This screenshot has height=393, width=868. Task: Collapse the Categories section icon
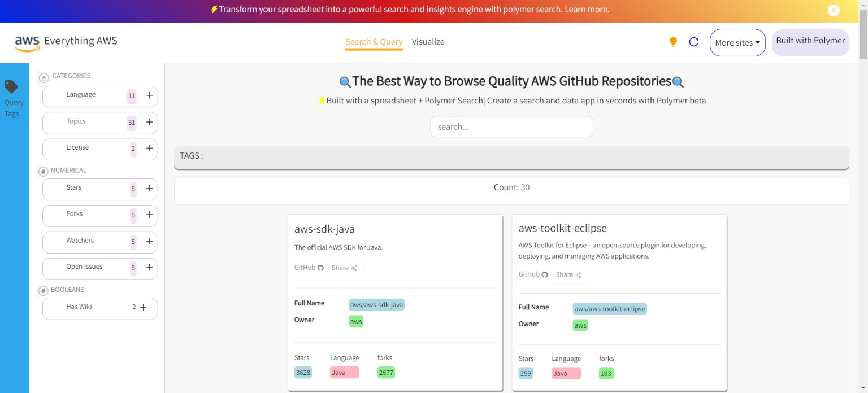(x=44, y=77)
